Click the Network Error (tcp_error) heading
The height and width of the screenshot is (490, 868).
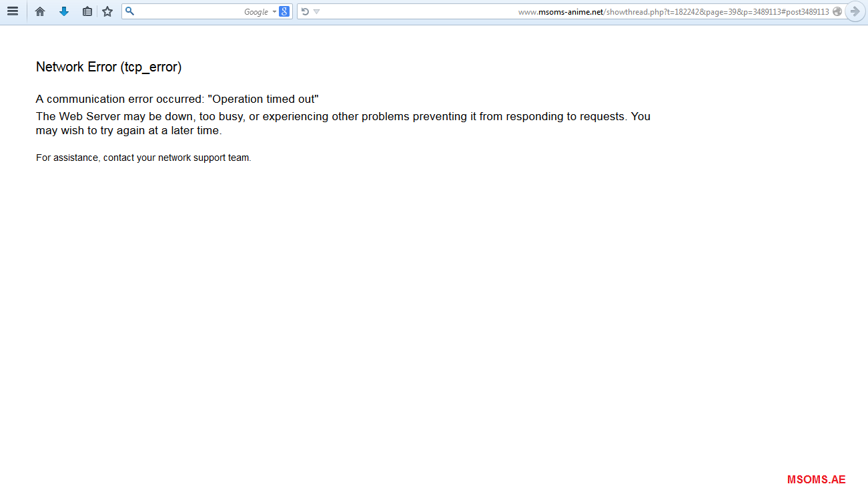click(109, 67)
